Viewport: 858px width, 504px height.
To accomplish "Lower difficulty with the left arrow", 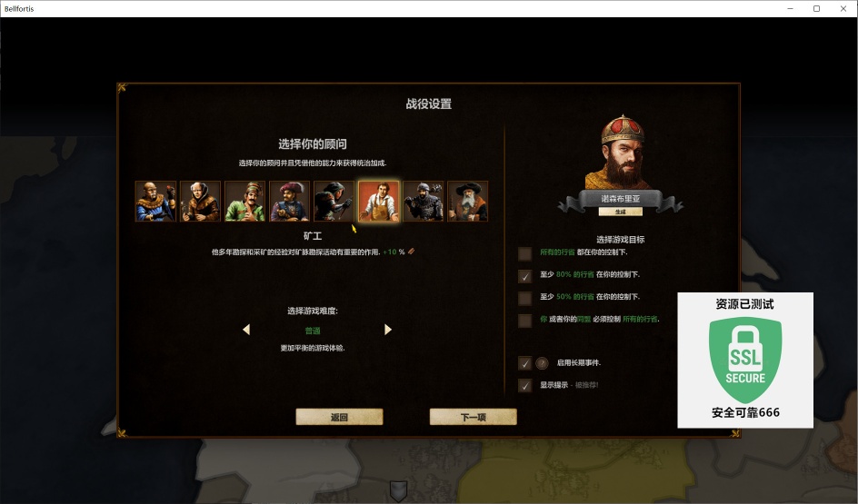I will pos(246,330).
